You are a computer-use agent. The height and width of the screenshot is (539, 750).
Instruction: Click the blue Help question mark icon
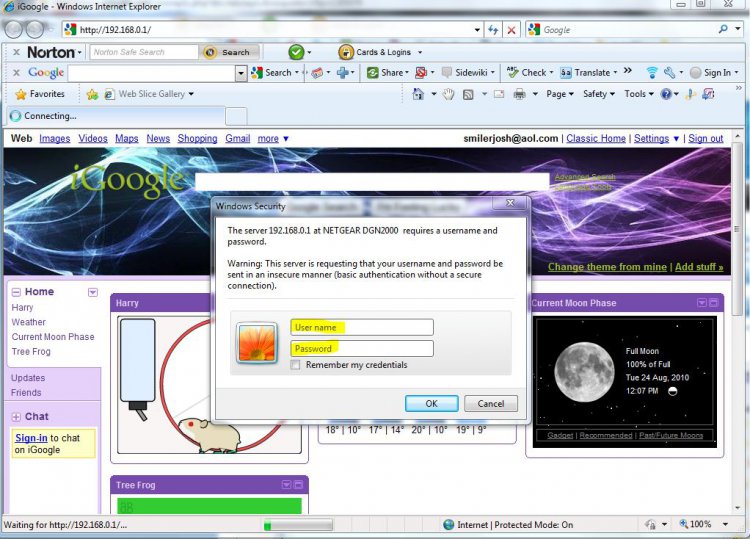click(666, 94)
